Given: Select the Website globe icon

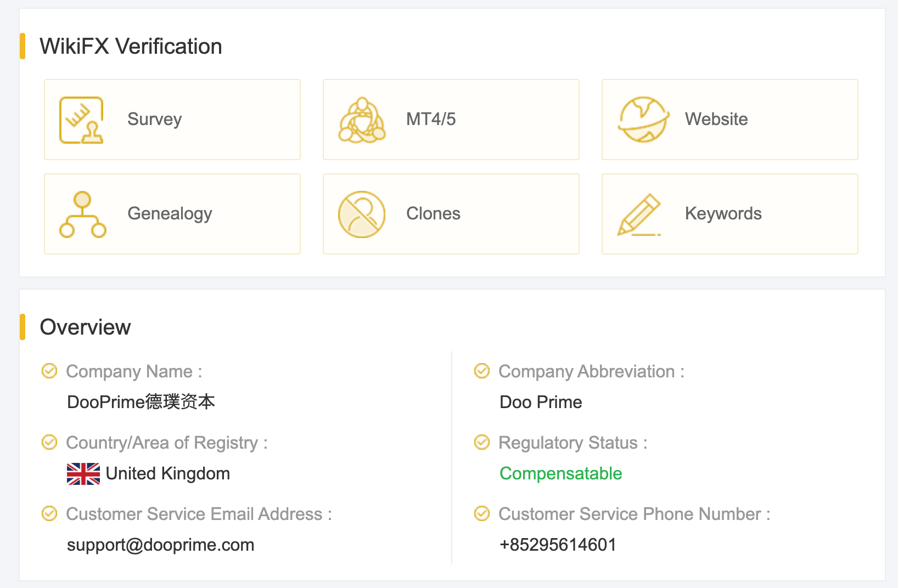Looking at the screenshot, I should coord(643,120).
